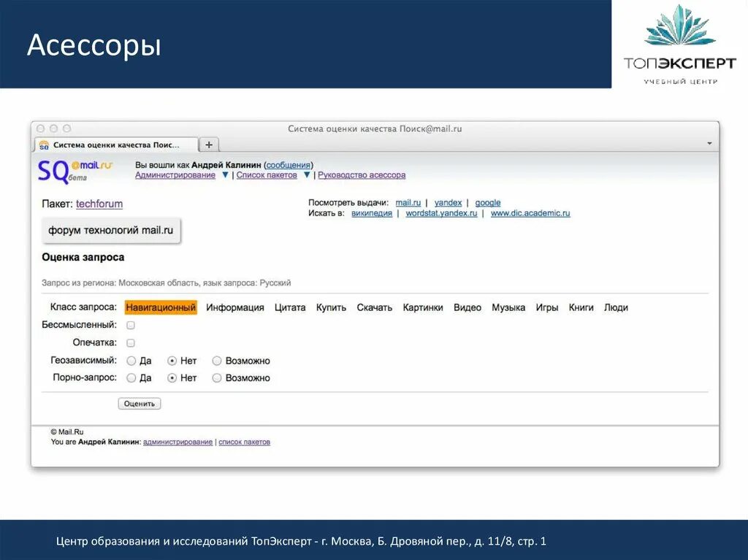Screen dimensions: 748x560
Task: Open the Руководство асессора link
Action: pyautogui.click(x=362, y=175)
